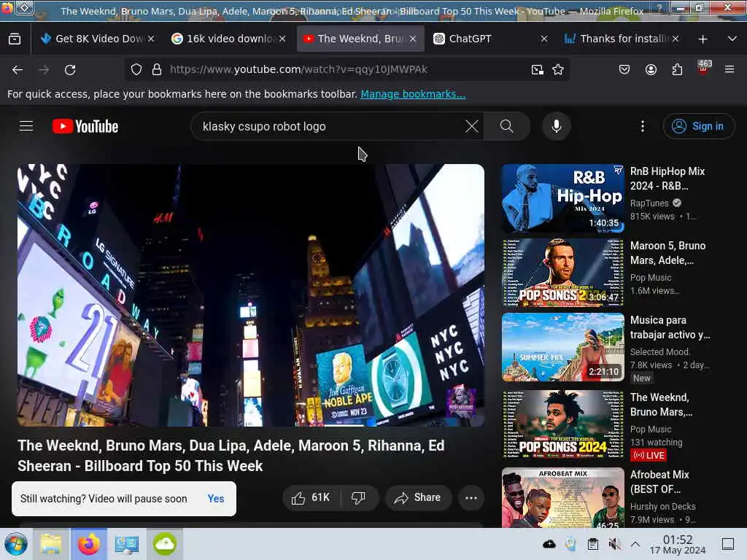Image resolution: width=747 pixels, height=560 pixels.
Task: Like the video with 61K likes
Action: point(311,497)
